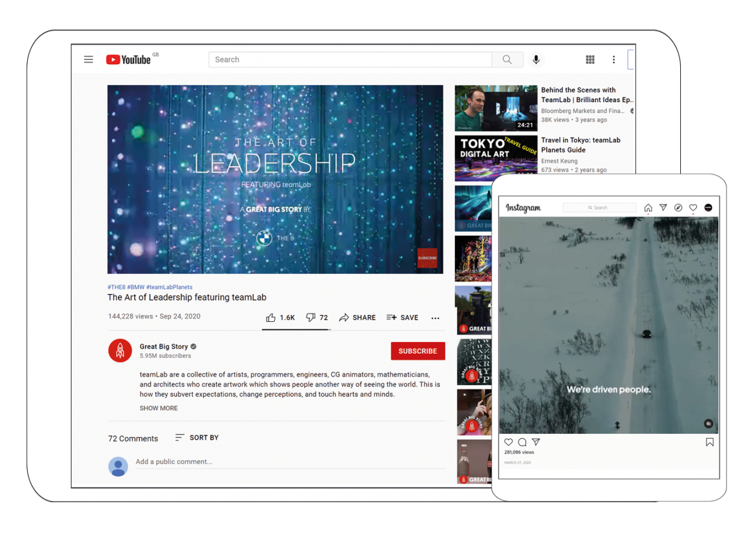Comment on the Instagram post bubble icon
The width and height of the screenshot is (756, 535).
(x=522, y=442)
